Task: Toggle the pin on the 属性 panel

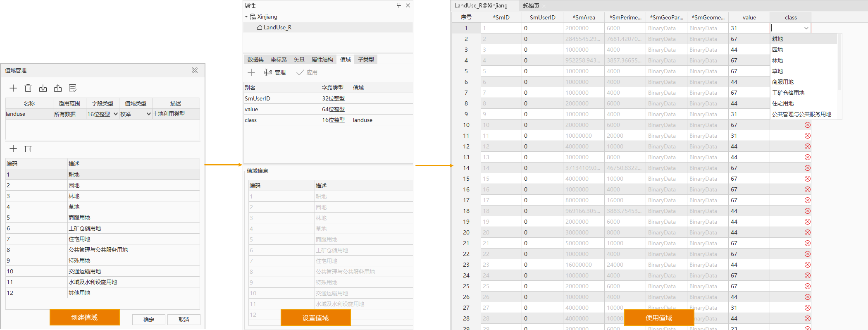Action: coord(398,5)
